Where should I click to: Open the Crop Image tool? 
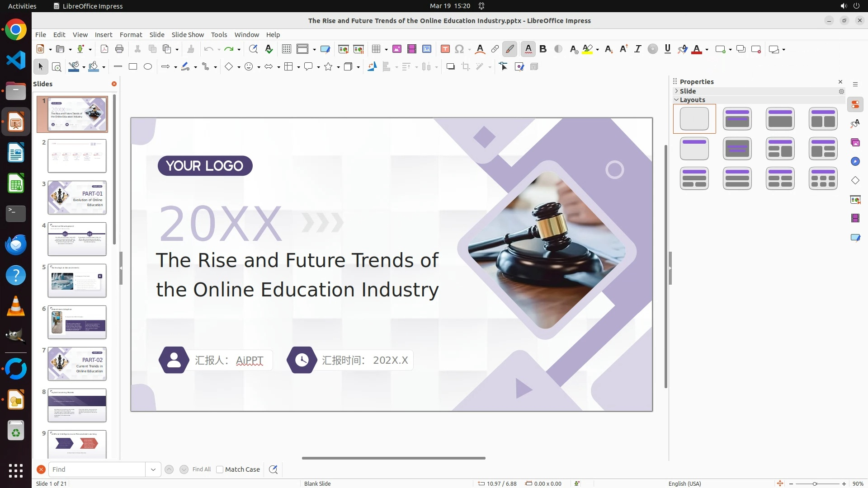(466, 67)
